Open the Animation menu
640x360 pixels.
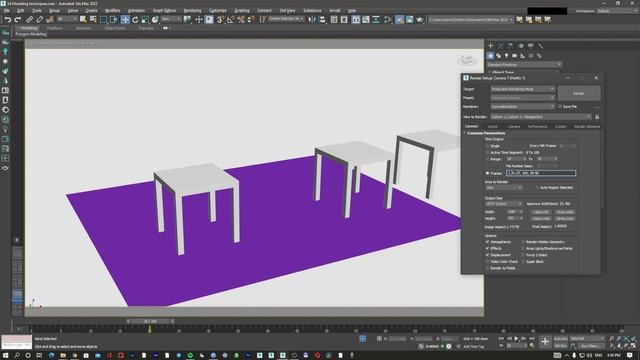[136, 11]
